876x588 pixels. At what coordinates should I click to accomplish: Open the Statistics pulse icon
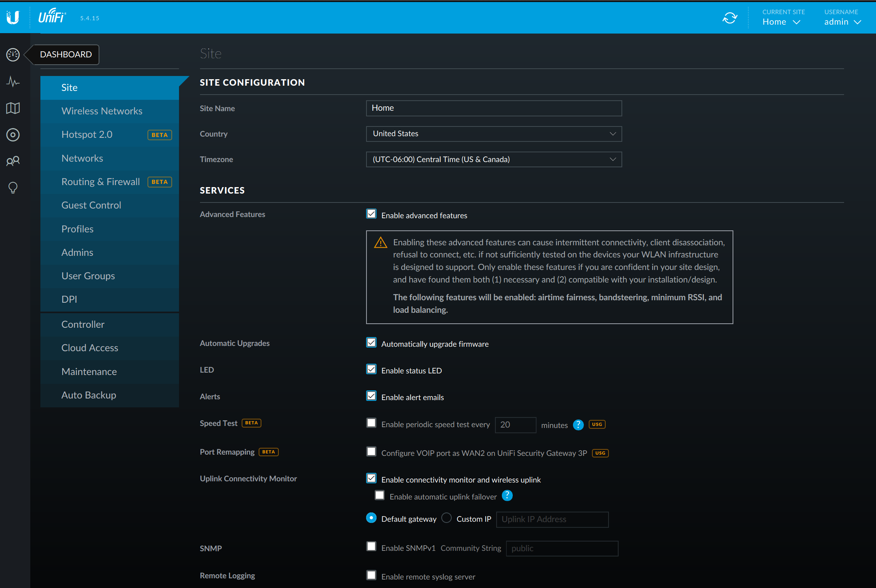coord(13,82)
